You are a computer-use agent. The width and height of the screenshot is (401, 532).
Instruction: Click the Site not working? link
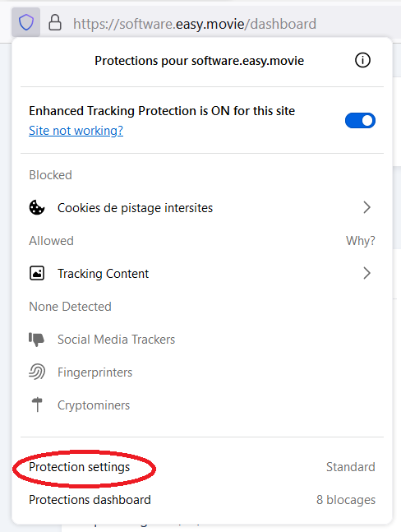76,131
